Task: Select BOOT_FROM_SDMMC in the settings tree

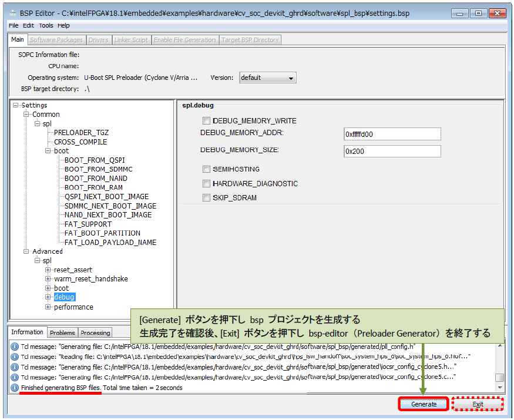Action: pyautogui.click(x=98, y=169)
